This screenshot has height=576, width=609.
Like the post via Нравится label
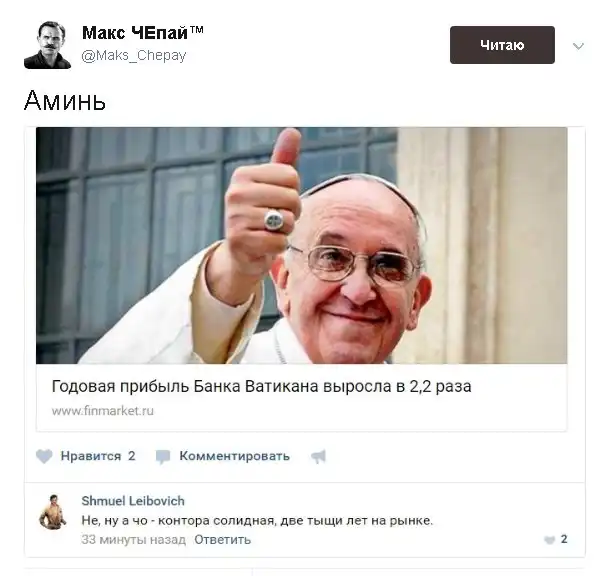click(90, 456)
